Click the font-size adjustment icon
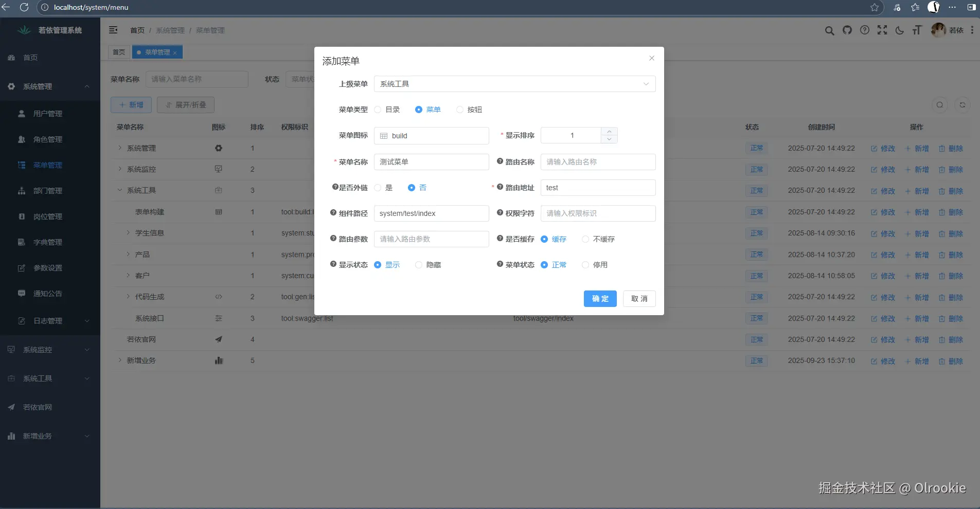Image resolution: width=980 pixels, height=509 pixels. coord(917,30)
